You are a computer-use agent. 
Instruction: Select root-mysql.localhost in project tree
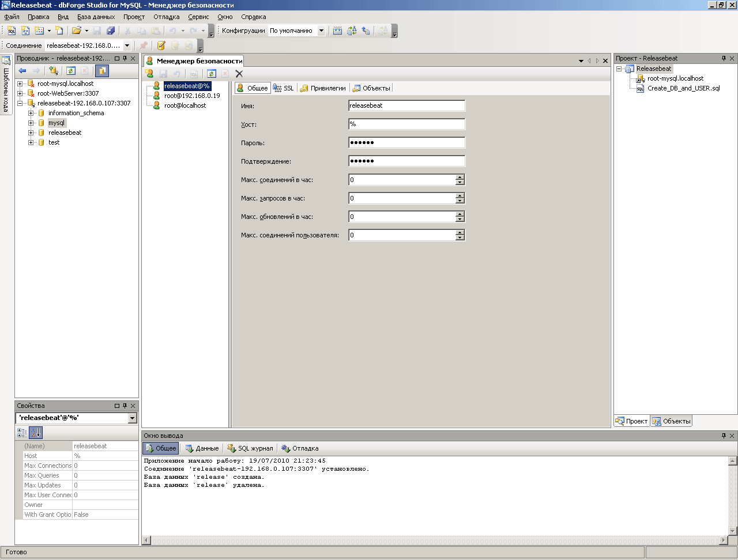[x=675, y=78]
